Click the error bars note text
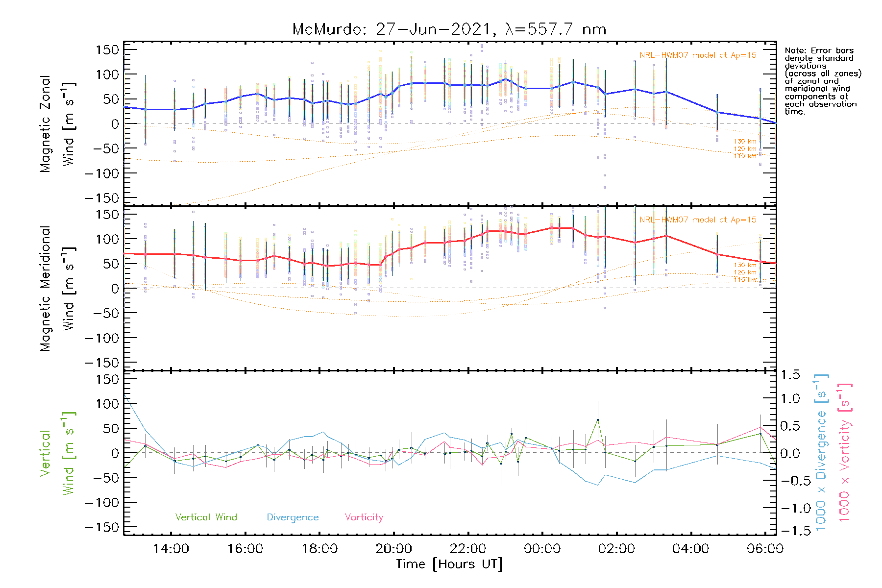882x588 pixels. 822,81
